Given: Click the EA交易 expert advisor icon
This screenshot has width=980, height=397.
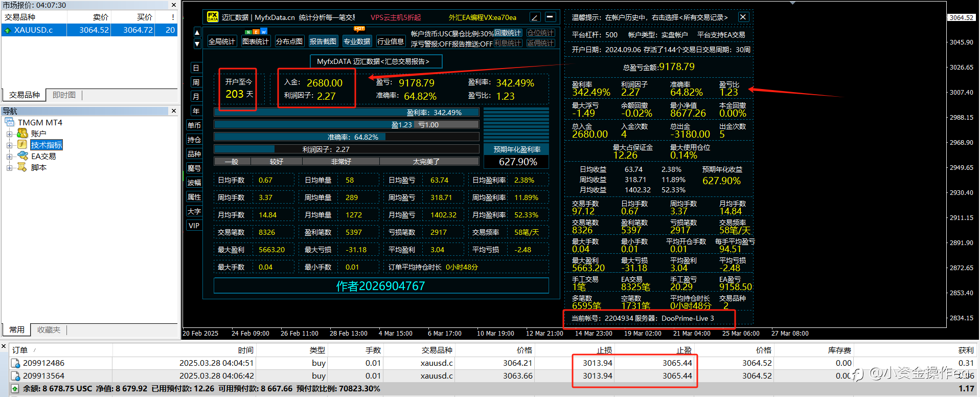Looking at the screenshot, I should click(x=22, y=156).
